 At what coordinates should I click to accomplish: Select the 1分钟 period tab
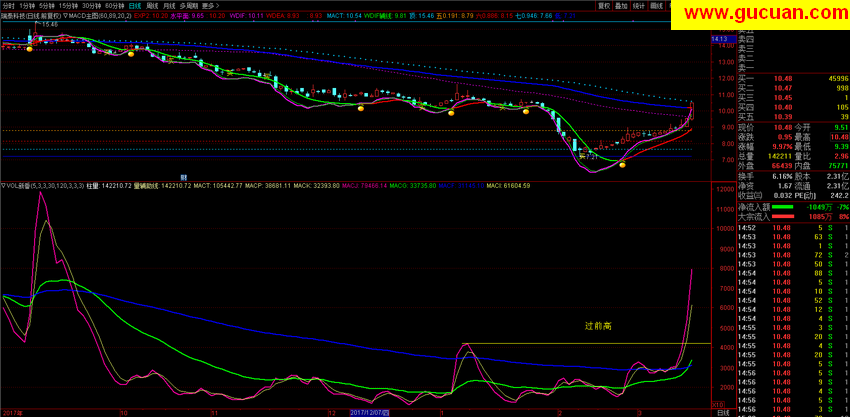coord(25,5)
